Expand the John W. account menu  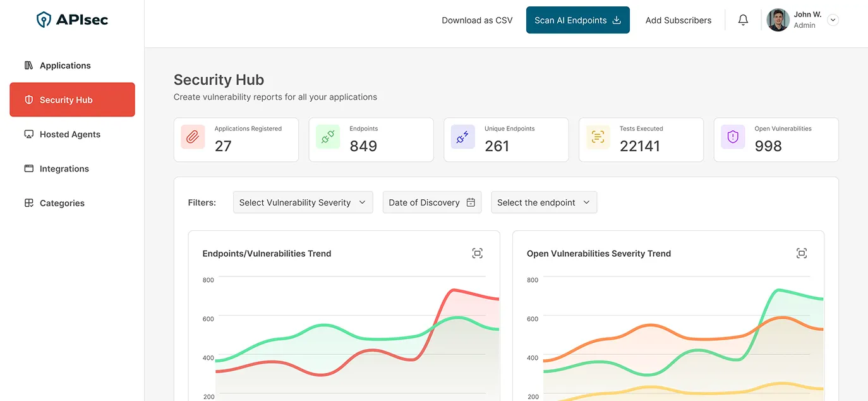[x=833, y=20]
